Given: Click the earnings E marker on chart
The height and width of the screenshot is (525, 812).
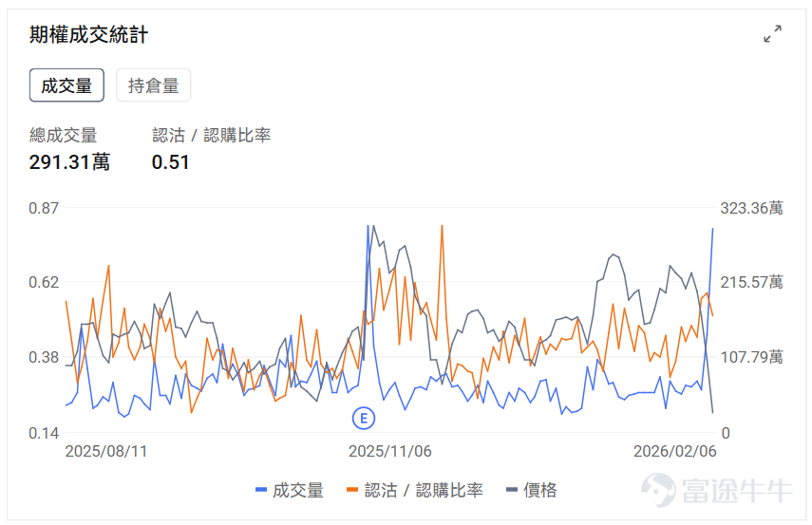Looking at the screenshot, I should coord(364,419).
